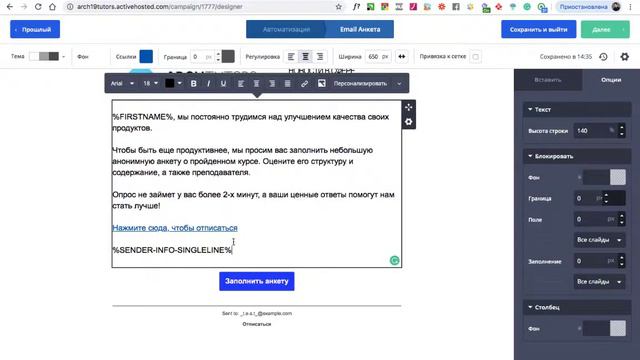The image size is (640, 360).
Task: Open the font size dropdown 18
Action: [150, 84]
